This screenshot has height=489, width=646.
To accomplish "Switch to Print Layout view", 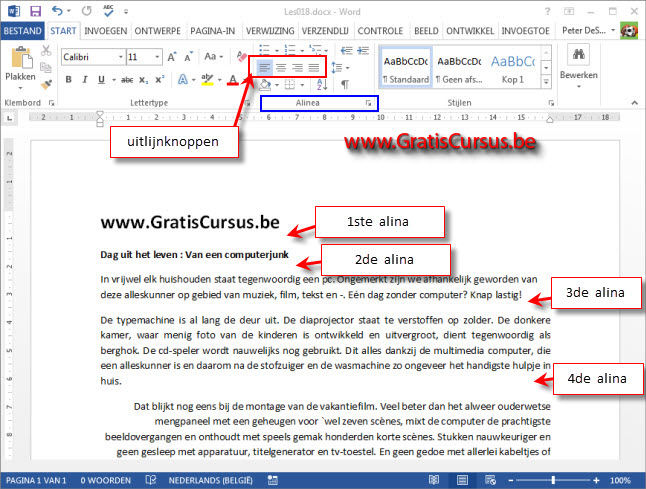I will click(x=462, y=480).
